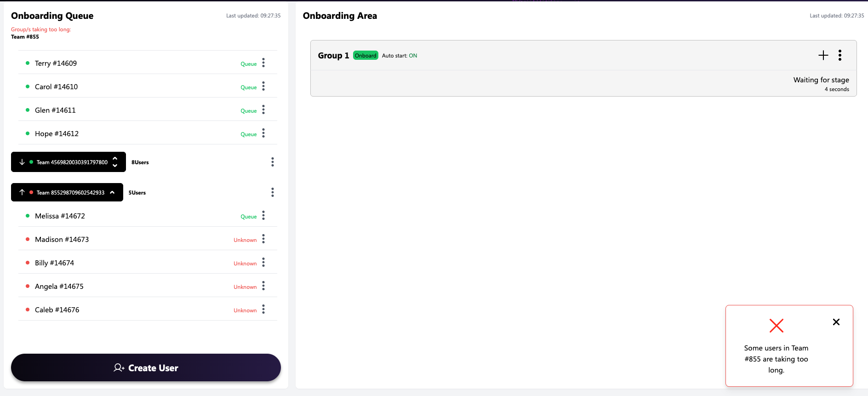The image size is (868, 396).
Task: Click the Onboard badge on Group 1
Action: [365, 56]
